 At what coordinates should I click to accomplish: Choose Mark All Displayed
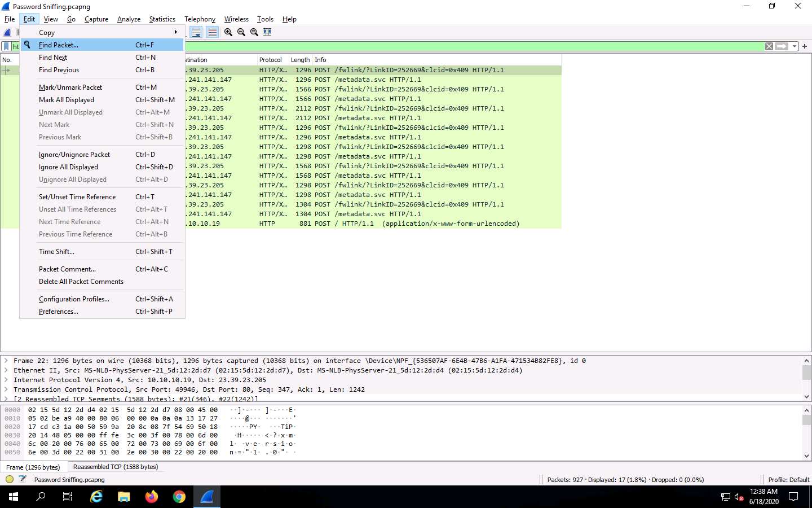click(x=102, y=99)
